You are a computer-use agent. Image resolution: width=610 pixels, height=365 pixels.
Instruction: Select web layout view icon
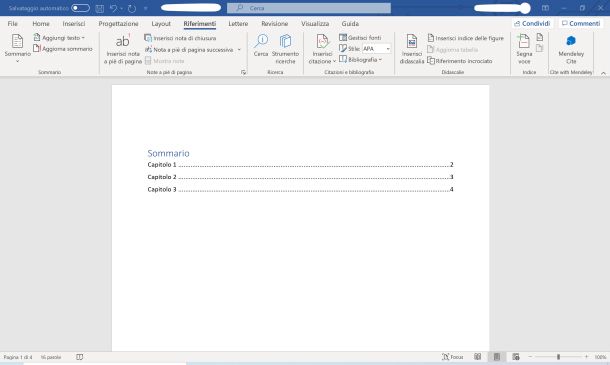click(x=516, y=357)
